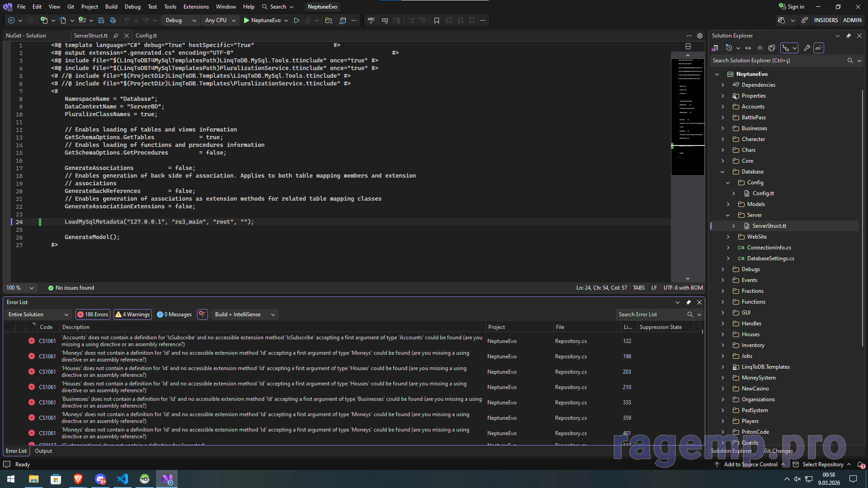Collapse all in Solution Explorer
The height and width of the screenshot is (488, 868).
[760, 48]
